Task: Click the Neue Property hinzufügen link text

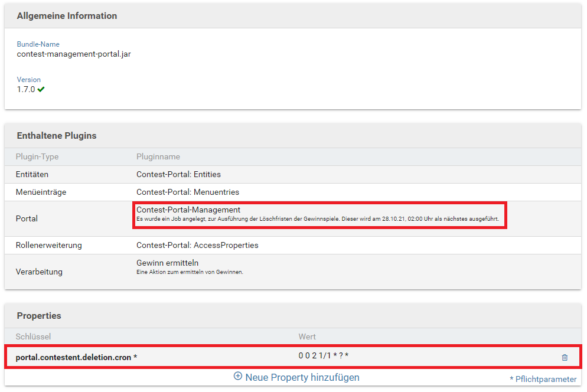Action: [302, 377]
